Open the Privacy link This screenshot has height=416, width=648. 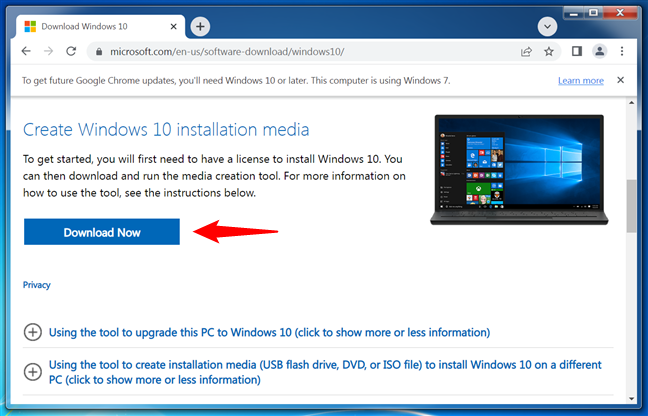(37, 285)
